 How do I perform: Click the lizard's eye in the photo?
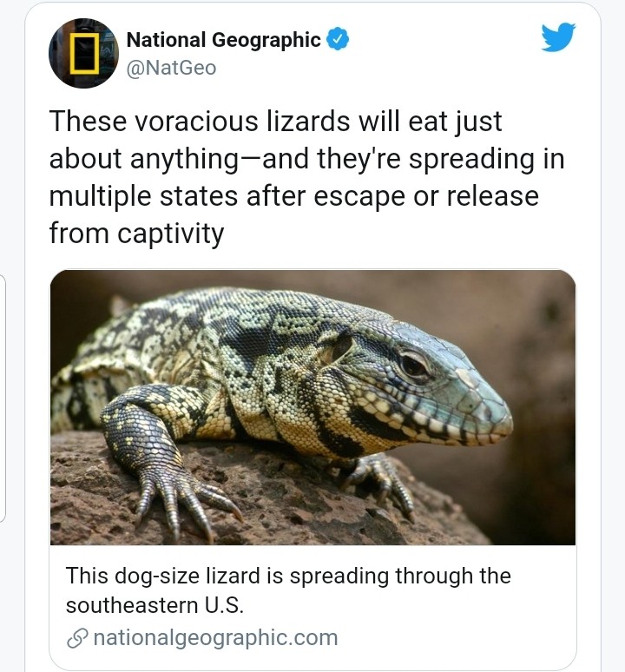pyautogui.click(x=413, y=365)
